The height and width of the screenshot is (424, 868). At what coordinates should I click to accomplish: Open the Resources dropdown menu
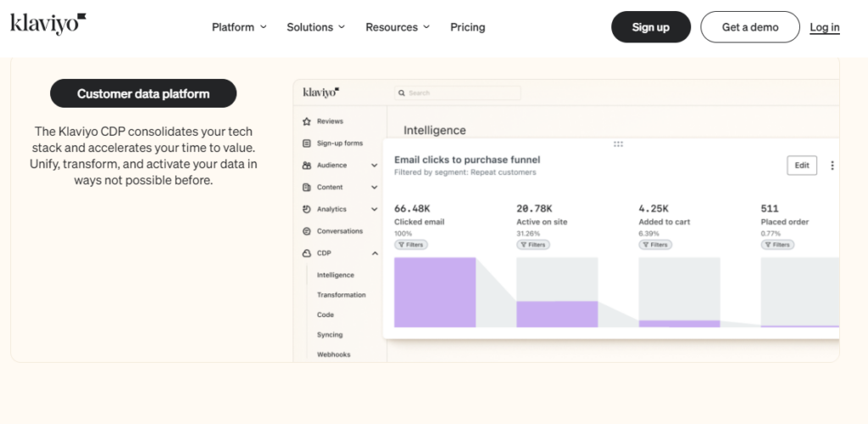(x=398, y=27)
